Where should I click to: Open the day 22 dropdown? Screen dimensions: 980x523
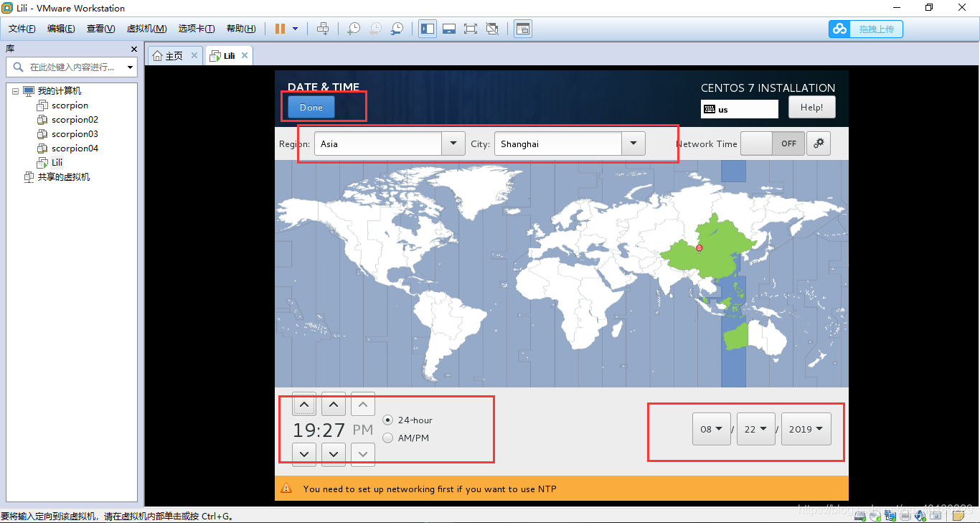pos(756,429)
